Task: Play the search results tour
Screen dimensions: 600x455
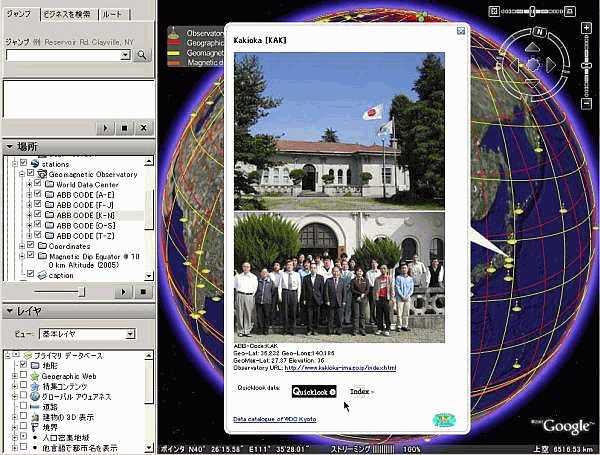Action: pos(106,128)
